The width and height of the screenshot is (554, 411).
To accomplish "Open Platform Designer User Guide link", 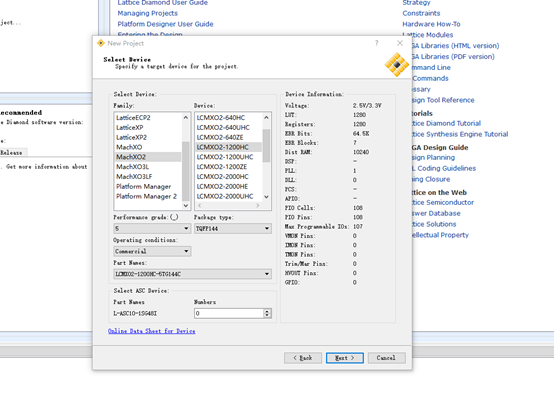I will click(x=165, y=24).
